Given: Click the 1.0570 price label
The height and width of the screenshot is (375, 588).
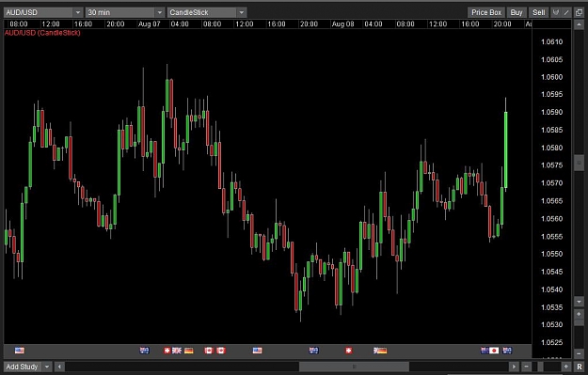Looking at the screenshot, I should [551, 183].
